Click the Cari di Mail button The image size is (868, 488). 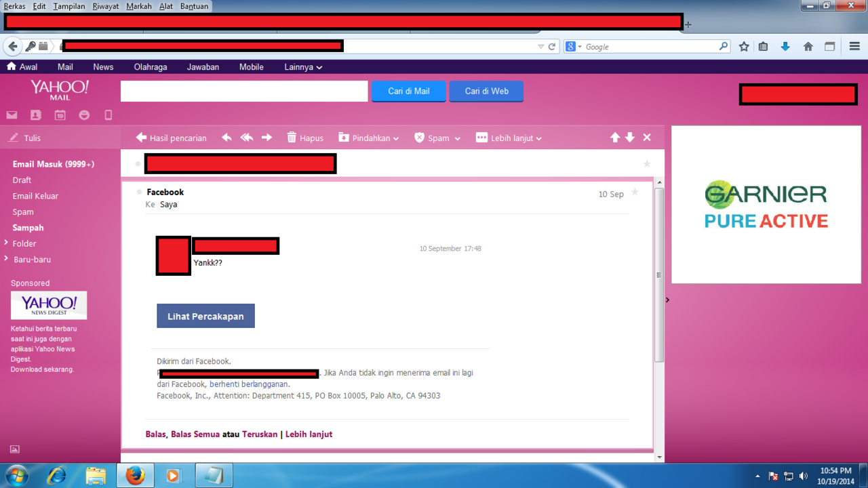click(409, 91)
